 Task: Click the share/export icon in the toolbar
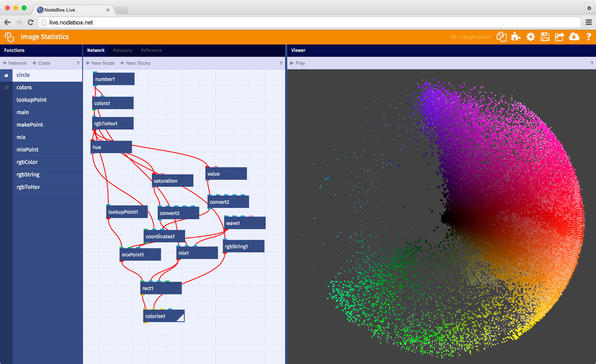click(x=560, y=37)
